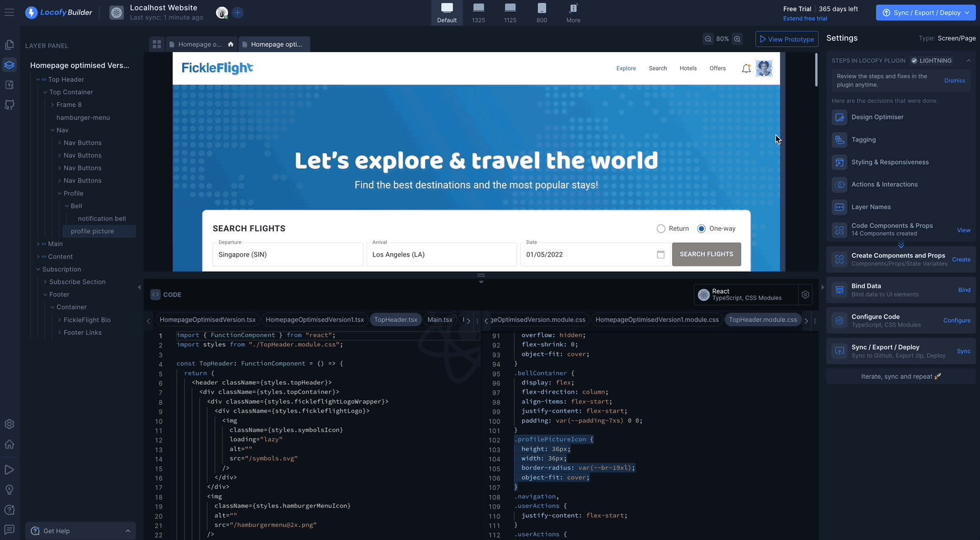Click the Arrival field Los Angeles (LA)
The height and width of the screenshot is (540, 980).
pyautogui.click(x=441, y=254)
